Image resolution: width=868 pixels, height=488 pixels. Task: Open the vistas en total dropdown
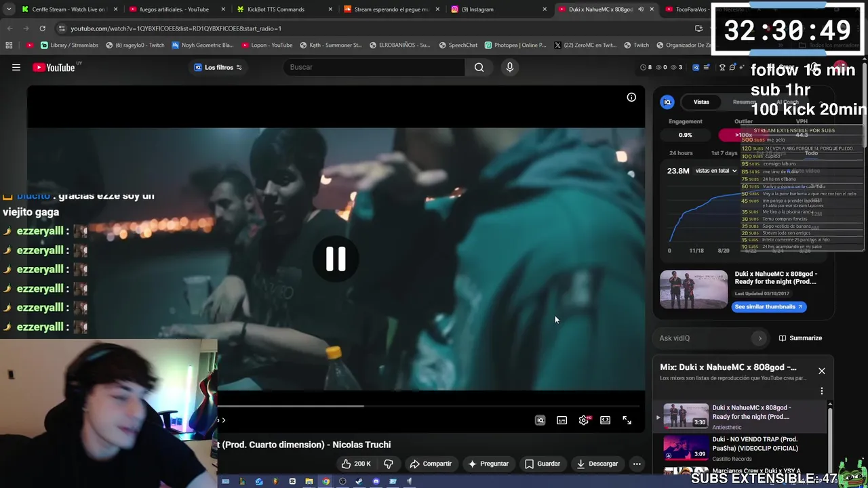716,171
